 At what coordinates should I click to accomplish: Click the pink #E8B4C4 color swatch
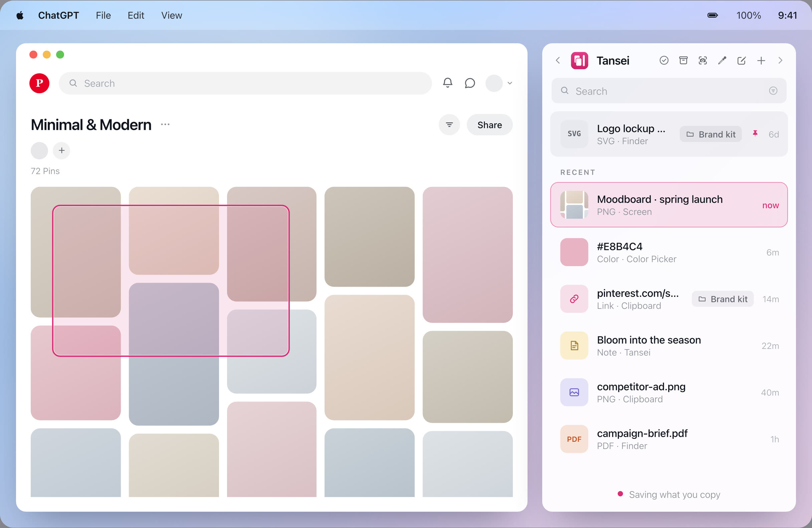[x=574, y=252]
